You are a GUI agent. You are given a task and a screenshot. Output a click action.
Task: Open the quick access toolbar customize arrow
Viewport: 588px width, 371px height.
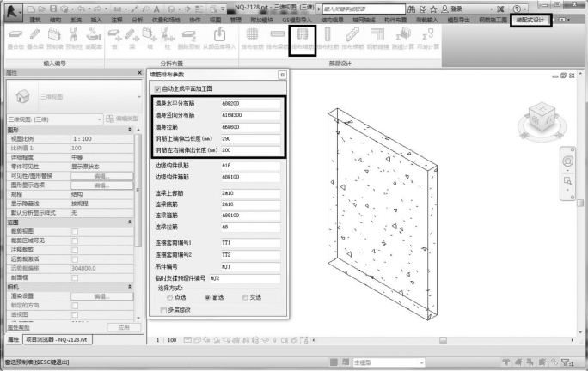point(223,9)
